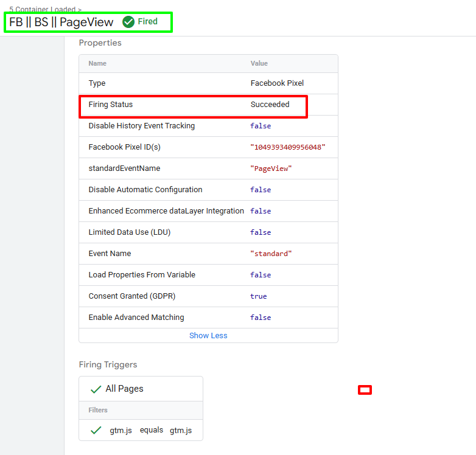Click the small empty red rectangle
476x455 pixels.
coord(365,390)
